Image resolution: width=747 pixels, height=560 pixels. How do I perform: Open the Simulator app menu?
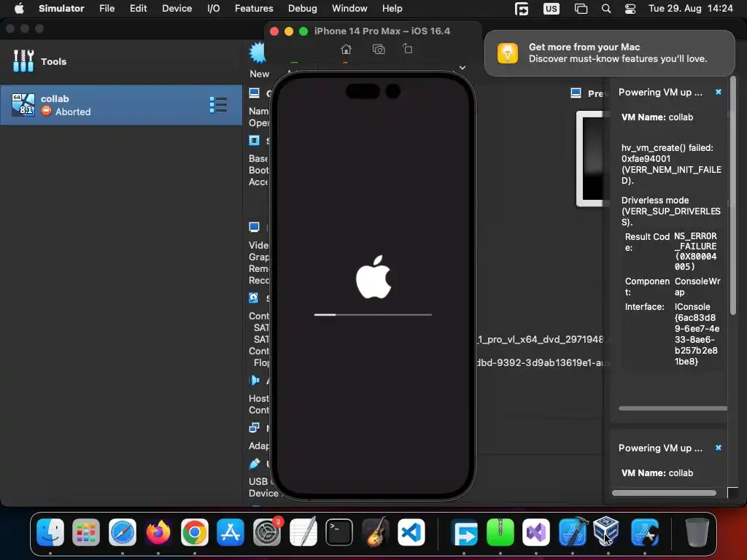tap(61, 8)
